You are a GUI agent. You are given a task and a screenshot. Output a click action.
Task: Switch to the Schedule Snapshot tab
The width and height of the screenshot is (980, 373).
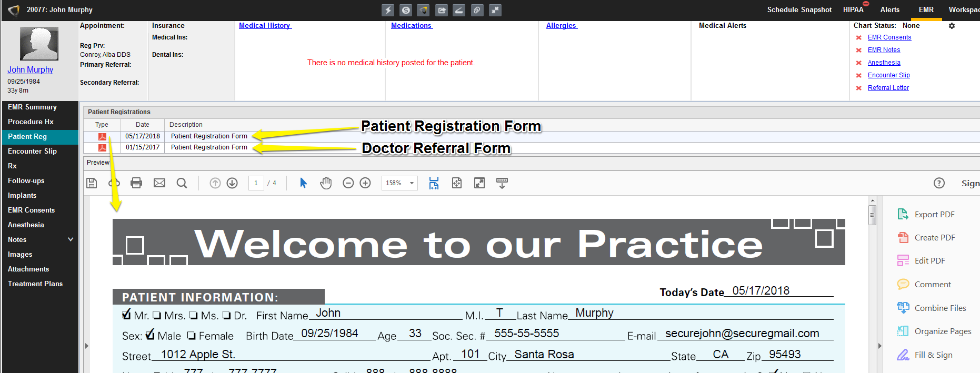tap(799, 10)
